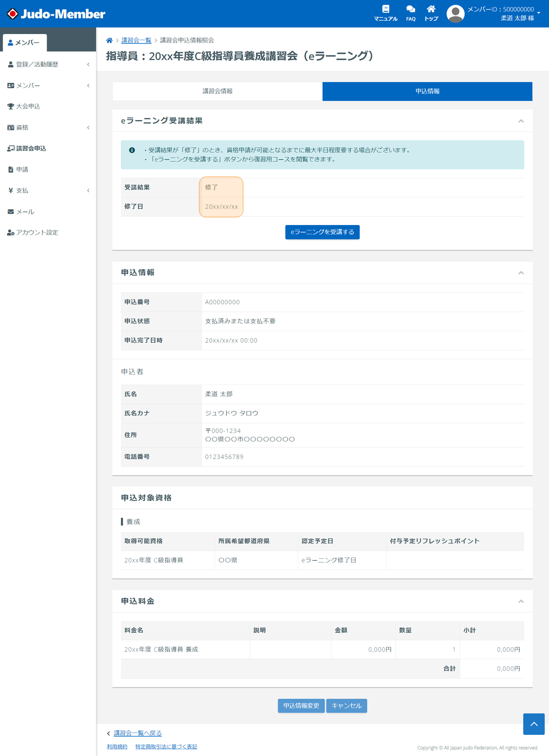The height and width of the screenshot is (756, 549).
Task: Open the 利用規約 footer link
Action: point(117,747)
